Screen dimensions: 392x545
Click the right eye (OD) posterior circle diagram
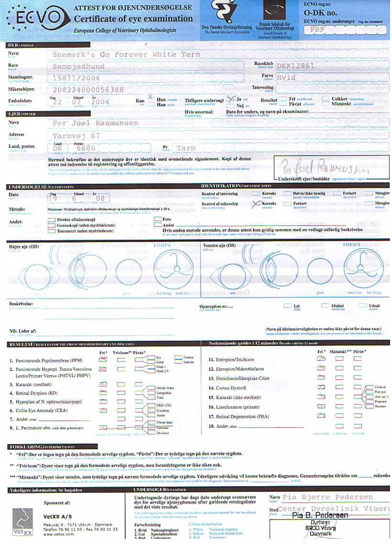point(129,271)
